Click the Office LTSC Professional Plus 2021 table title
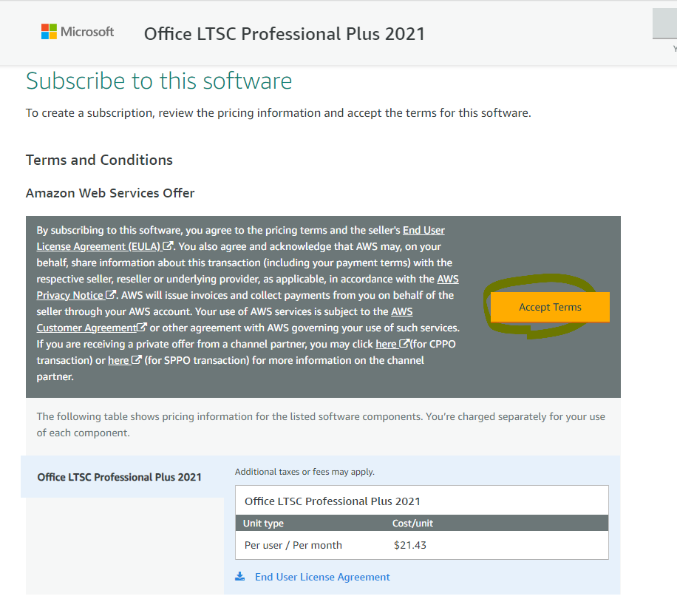 [x=332, y=501]
